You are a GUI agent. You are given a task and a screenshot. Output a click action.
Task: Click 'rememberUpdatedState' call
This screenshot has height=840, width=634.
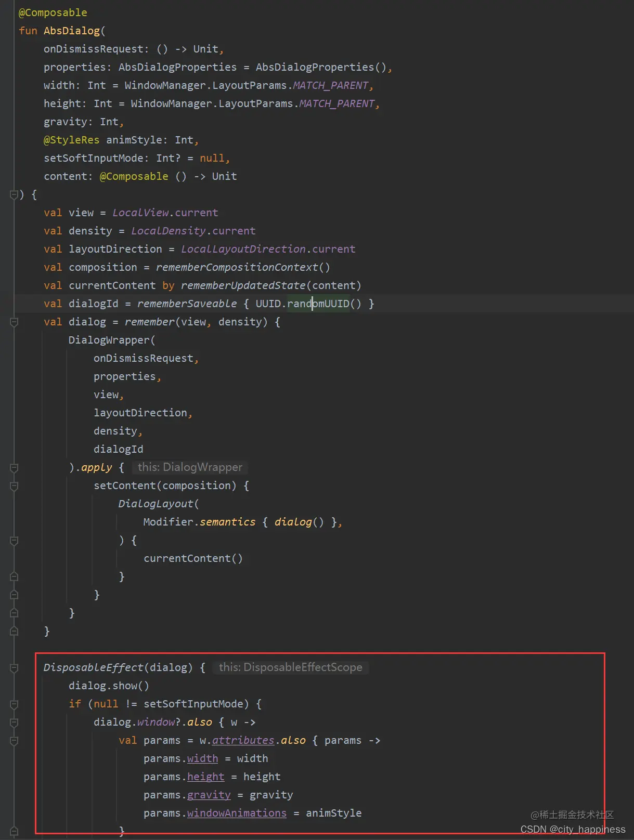click(x=243, y=285)
